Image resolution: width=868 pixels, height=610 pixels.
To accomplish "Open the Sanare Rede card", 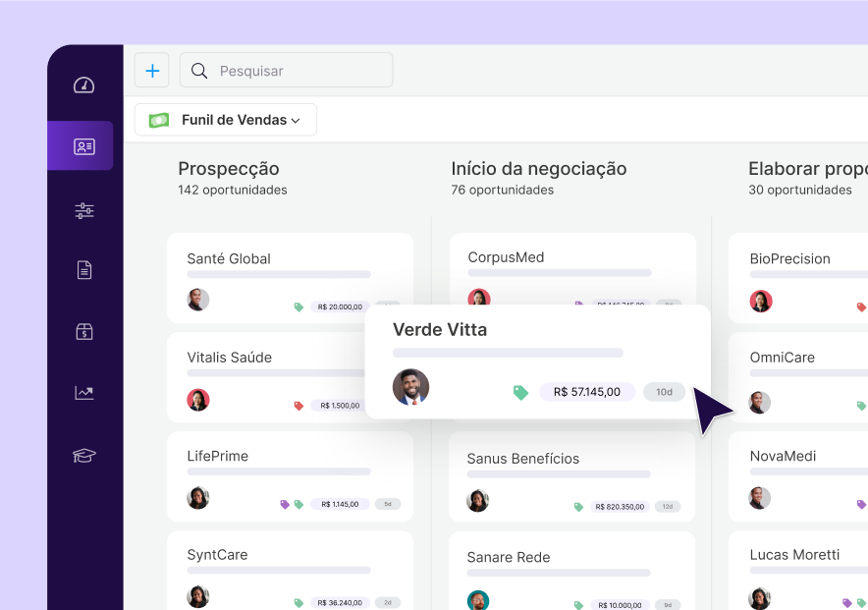I will tap(571, 571).
